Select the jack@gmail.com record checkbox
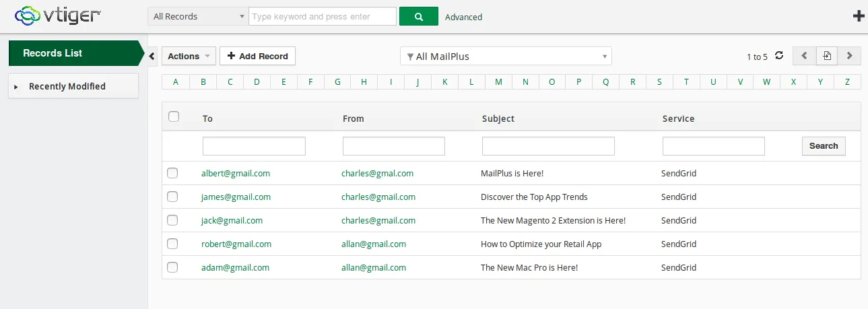Screen dimensions: 868x309 pyautogui.click(x=172, y=220)
